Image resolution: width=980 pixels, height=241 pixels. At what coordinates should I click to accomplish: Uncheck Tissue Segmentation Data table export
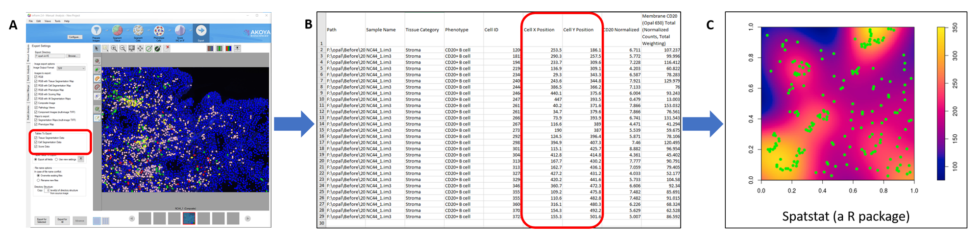[36, 138]
